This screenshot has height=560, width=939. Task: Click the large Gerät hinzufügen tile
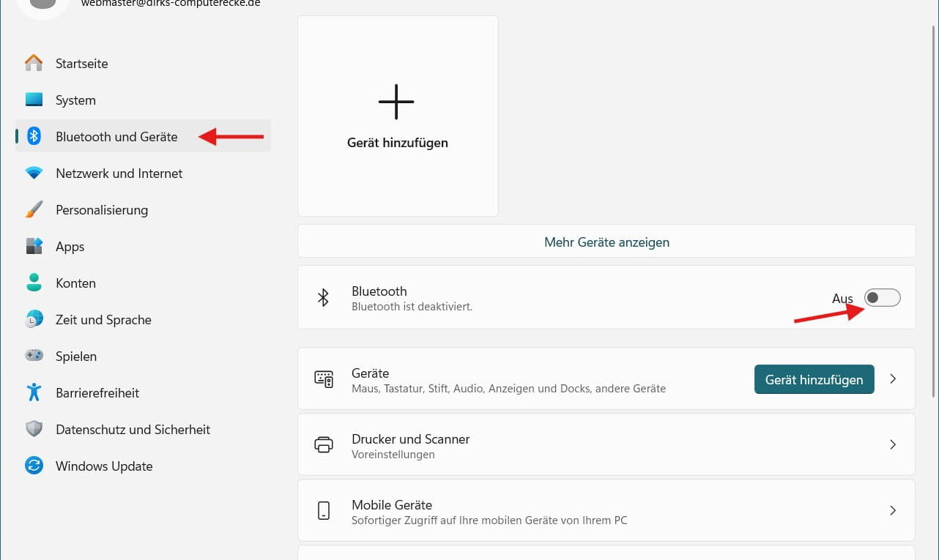click(398, 116)
